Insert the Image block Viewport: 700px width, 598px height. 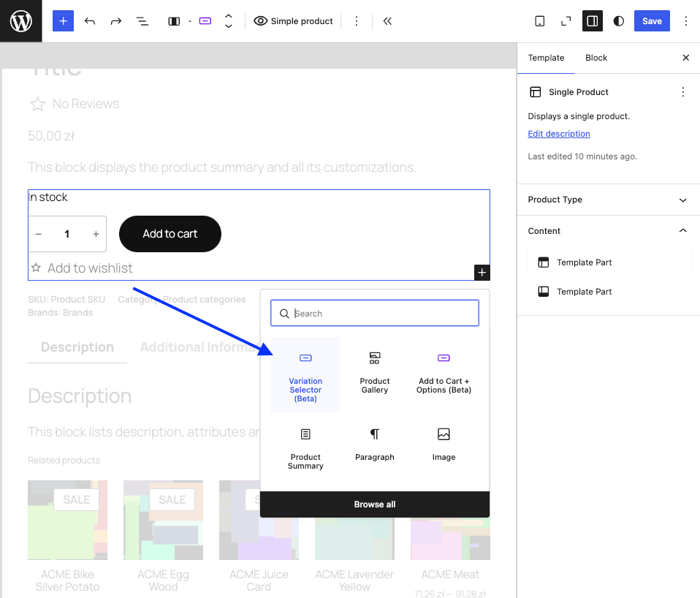(444, 450)
